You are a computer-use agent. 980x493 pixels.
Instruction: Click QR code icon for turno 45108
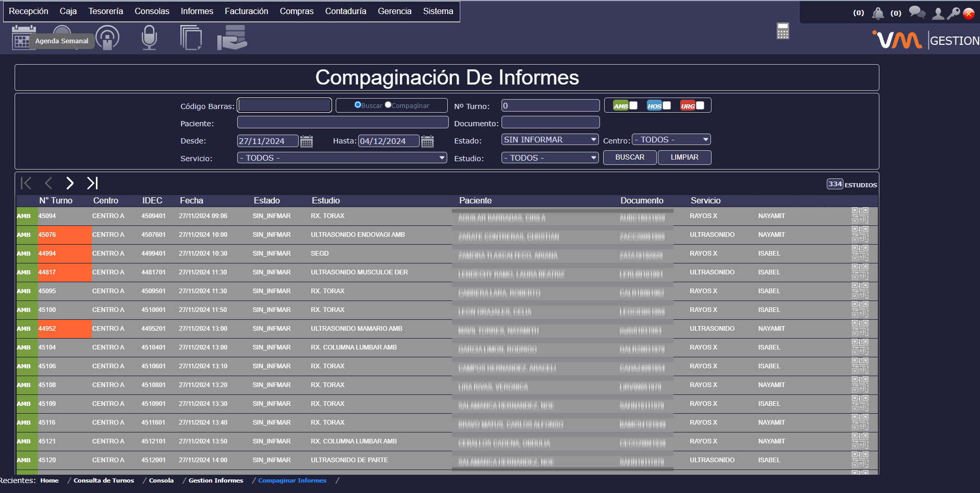(x=860, y=384)
